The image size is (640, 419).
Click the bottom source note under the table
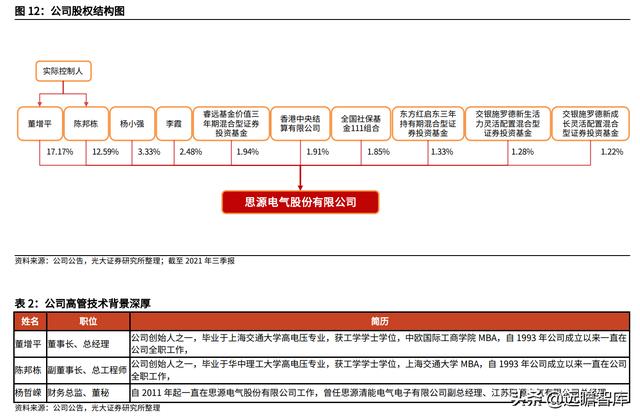tap(87, 408)
